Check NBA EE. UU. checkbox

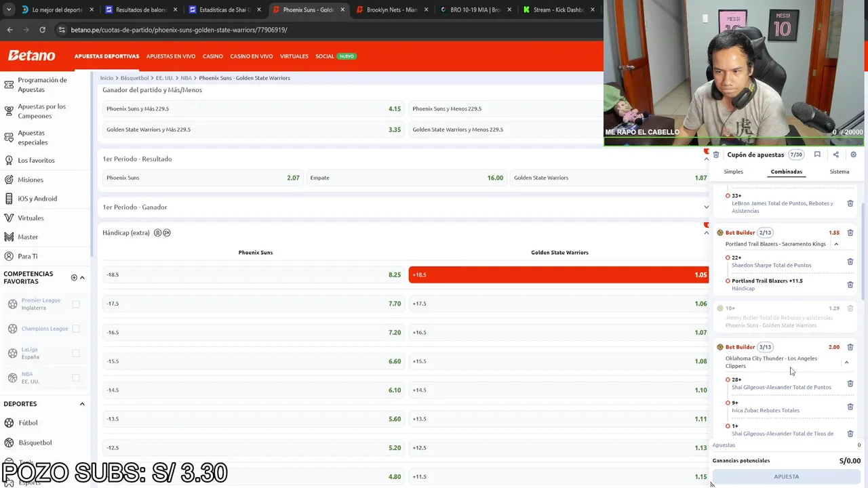(76, 378)
